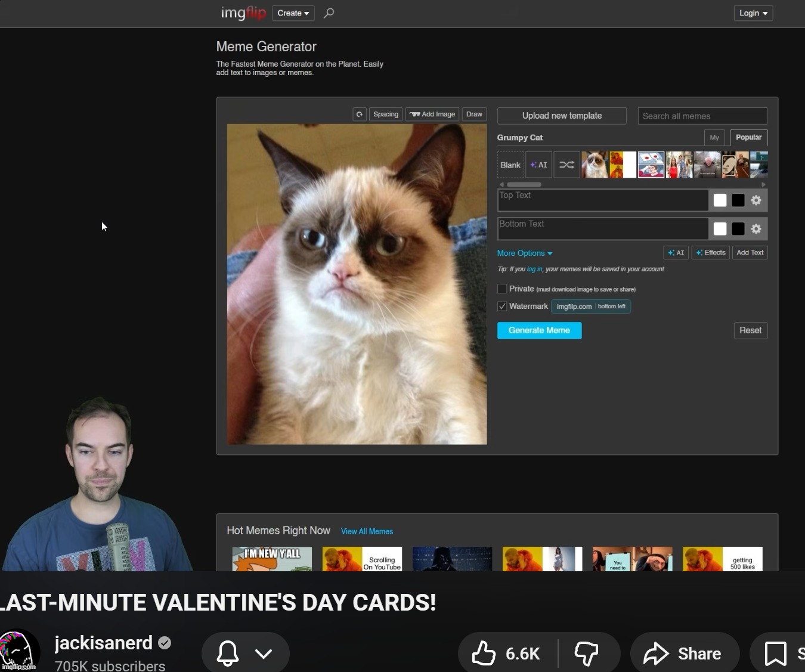Open the Add Image tool with sunglasses icon
This screenshot has width=805, height=672.
(x=431, y=114)
